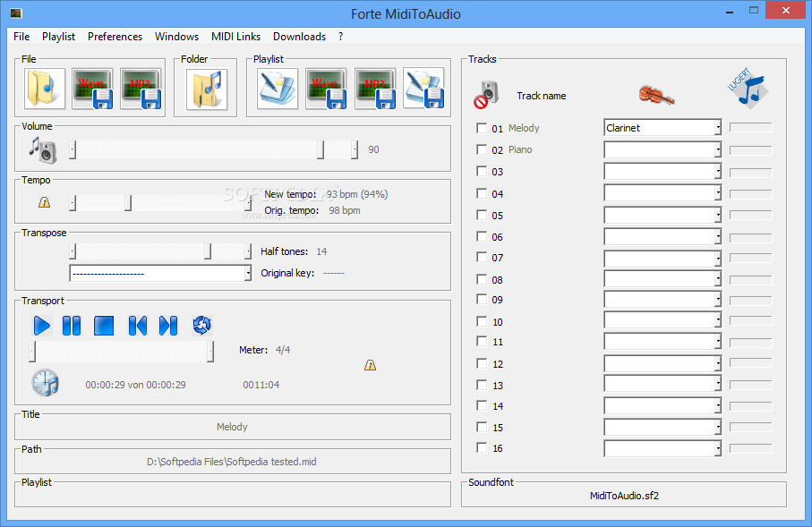Viewport: 812px width, 527px height.
Task: Click the song position slider in Transport
Action: point(122,352)
